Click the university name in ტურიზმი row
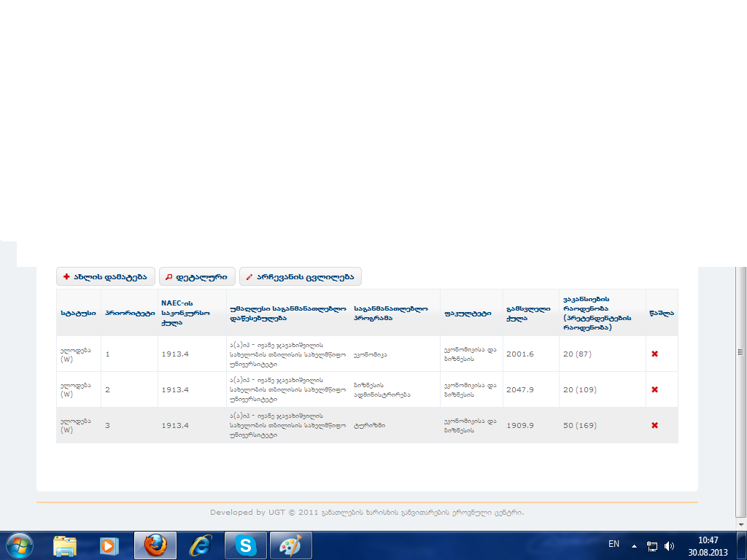The image size is (747, 560). [x=287, y=425]
